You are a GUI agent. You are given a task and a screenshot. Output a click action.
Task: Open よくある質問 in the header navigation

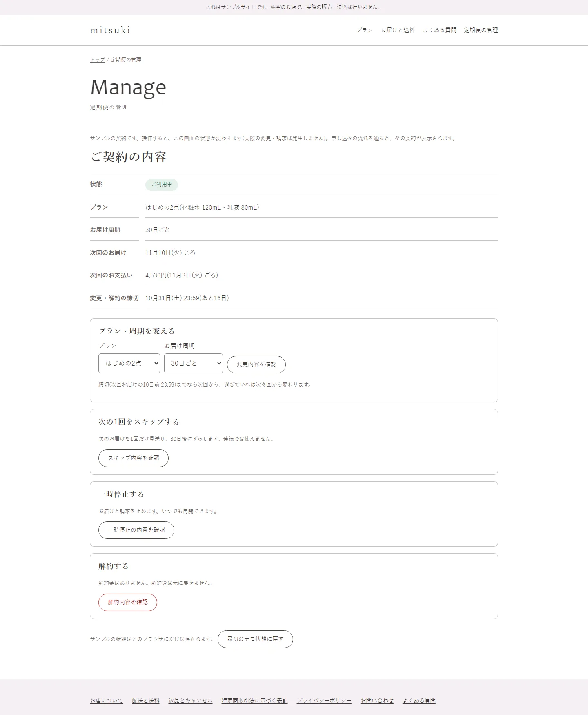pos(439,30)
